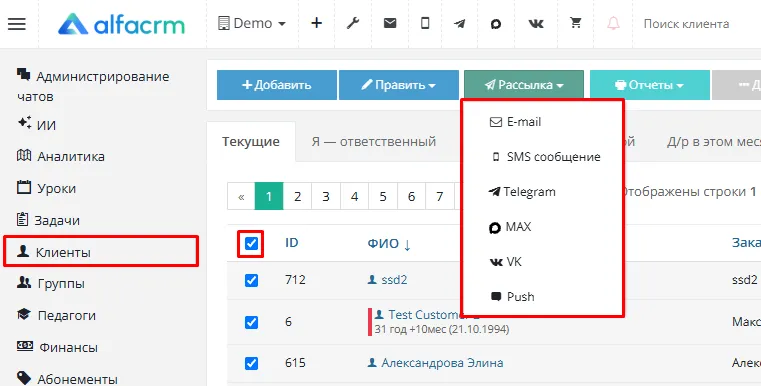The image size is (761, 386).
Task: Go to page 7 in pagination
Action: [x=440, y=196]
